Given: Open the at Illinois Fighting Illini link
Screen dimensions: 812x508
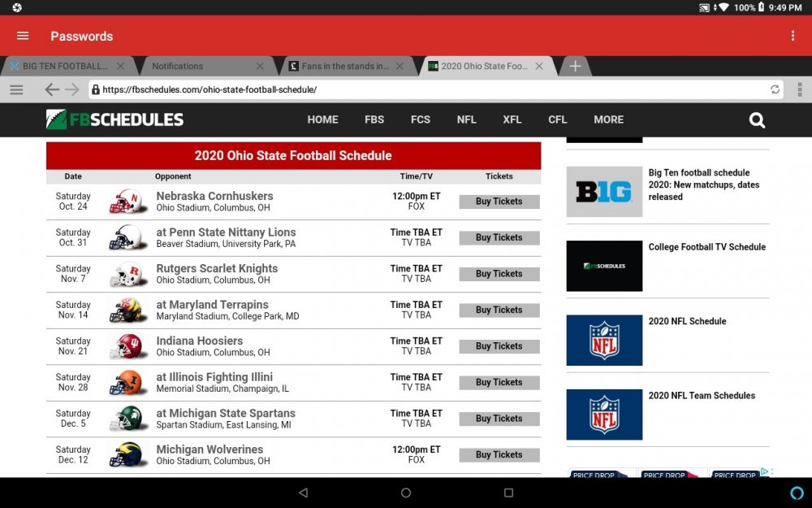Looking at the screenshot, I should (x=214, y=377).
